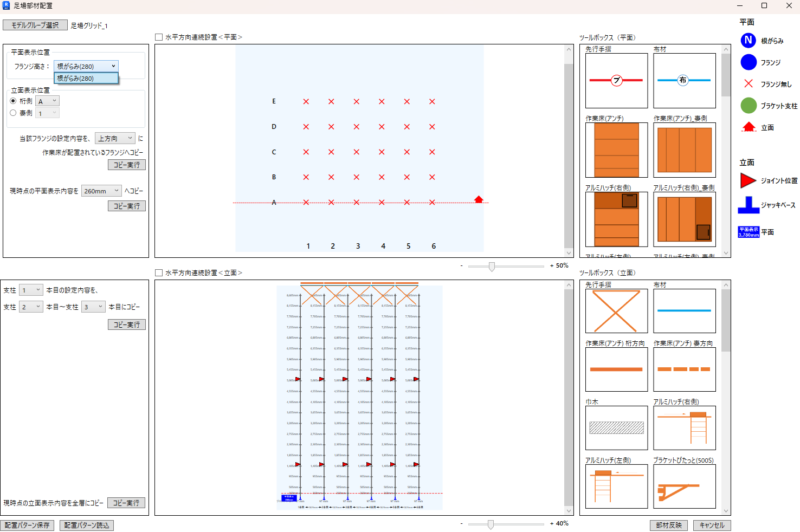Click the 部材反映 button
The image size is (800, 532).
(669, 525)
